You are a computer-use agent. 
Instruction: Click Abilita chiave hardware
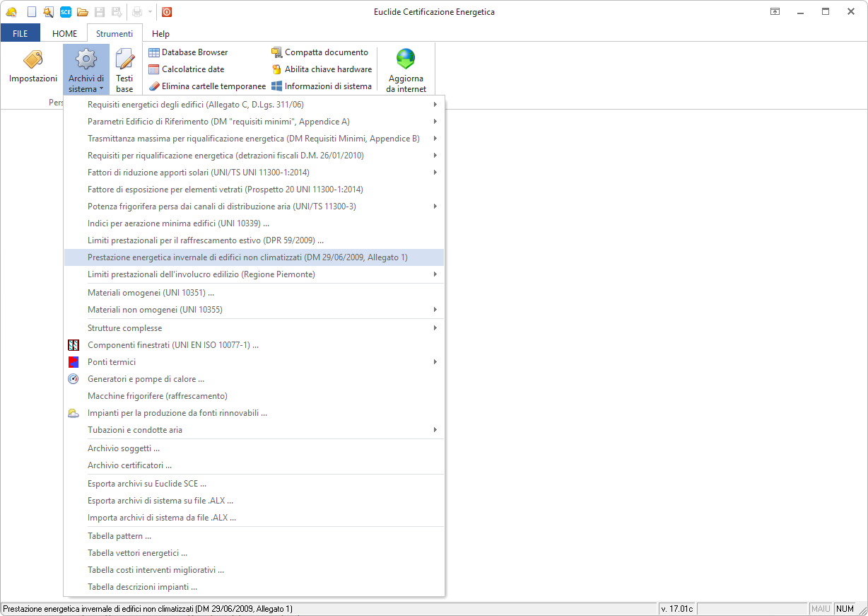click(322, 69)
